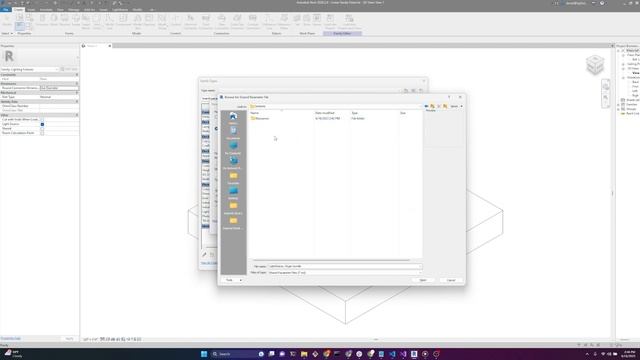Viewport: 640px width, 360px height.
Task: Click the horizontal scrollbar in the file list
Action: [331, 260]
